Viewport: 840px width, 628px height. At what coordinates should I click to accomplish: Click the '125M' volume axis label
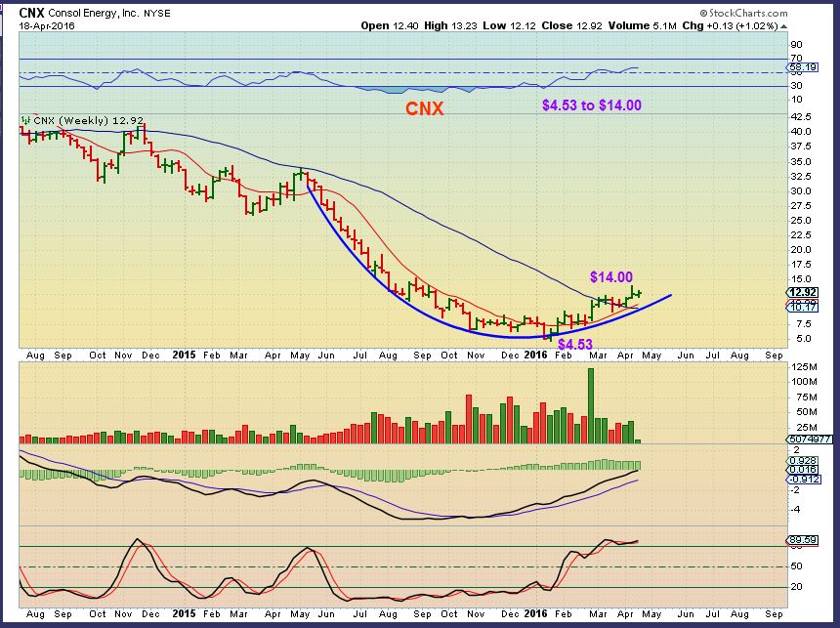(x=805, y=367)
